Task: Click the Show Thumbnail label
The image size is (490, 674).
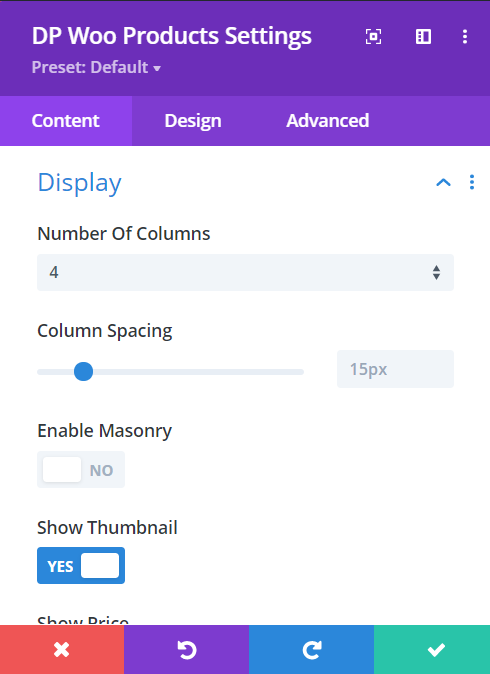Action: 107,527
